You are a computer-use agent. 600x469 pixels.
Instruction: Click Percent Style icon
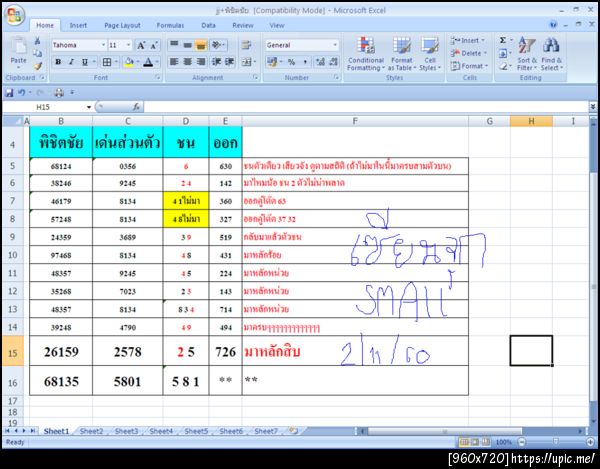click(292, 62)
